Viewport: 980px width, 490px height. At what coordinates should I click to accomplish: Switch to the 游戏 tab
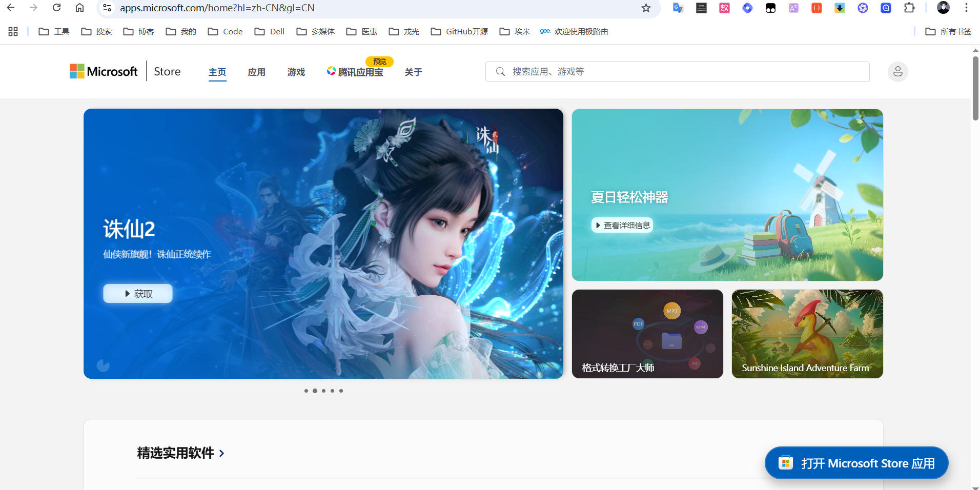click(x=296, y=72)
